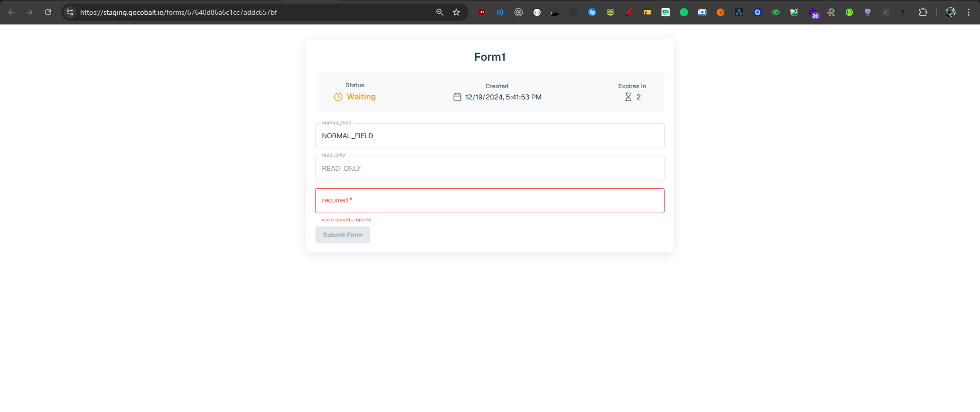Screen dimensions: 980x412
Task: Click the address bar URL
Action: [179, 12]
